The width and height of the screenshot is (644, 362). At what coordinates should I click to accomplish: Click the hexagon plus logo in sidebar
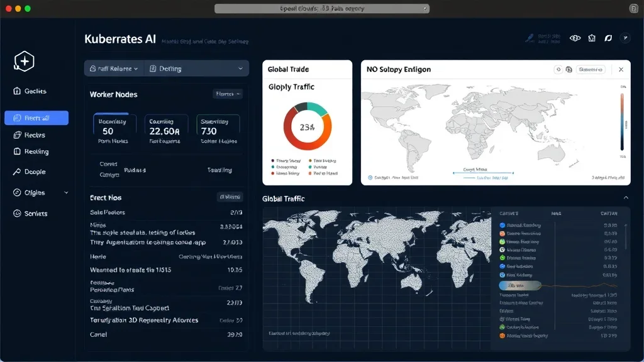click(x=24, y=61)
